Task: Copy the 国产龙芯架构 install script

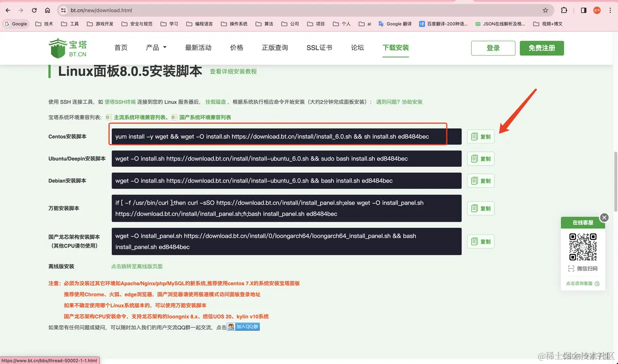Action: click(x=481, y=241)
